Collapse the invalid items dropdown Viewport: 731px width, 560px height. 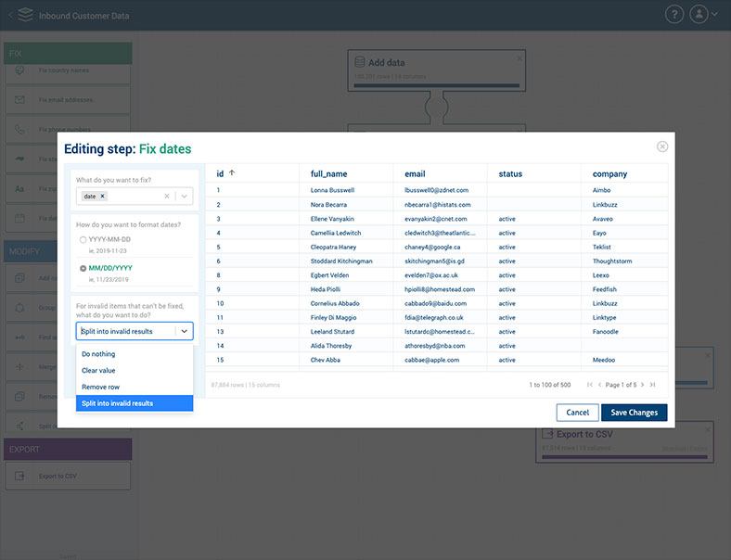click(x=185, y=331)
